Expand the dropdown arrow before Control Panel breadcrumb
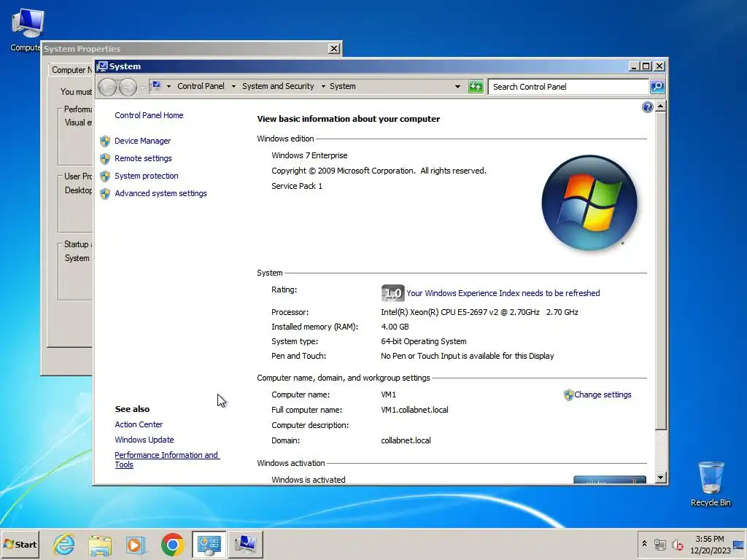 coord(169,87)
